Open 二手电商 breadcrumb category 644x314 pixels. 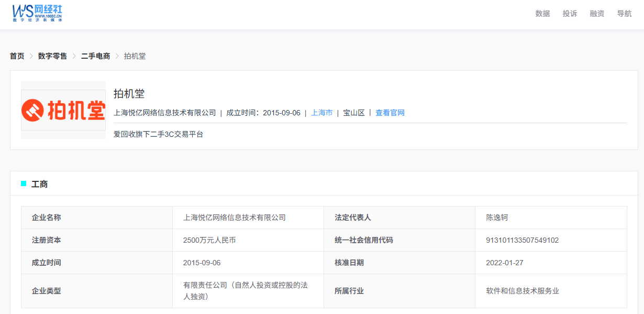[x=95, y=56]
